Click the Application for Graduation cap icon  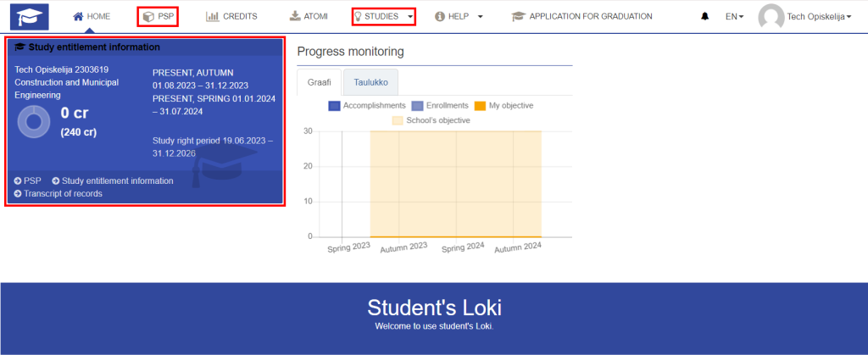click(518, 17)
